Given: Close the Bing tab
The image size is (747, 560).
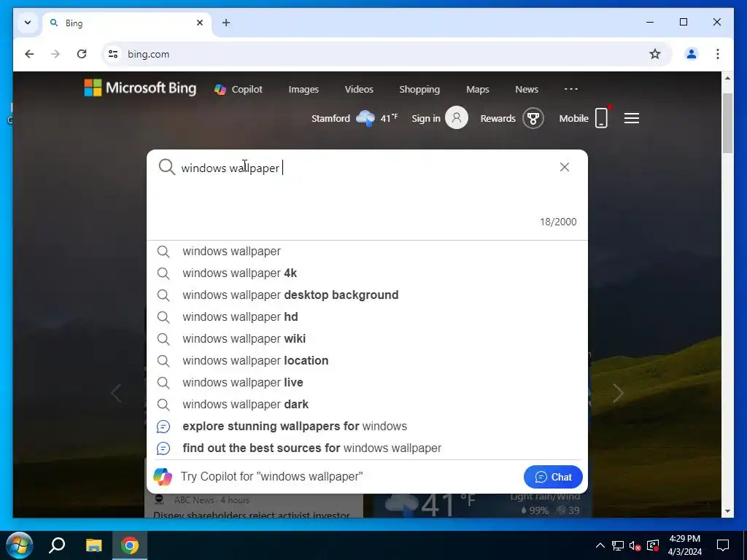Looking at the screenshot, I should tap(200, 23).
